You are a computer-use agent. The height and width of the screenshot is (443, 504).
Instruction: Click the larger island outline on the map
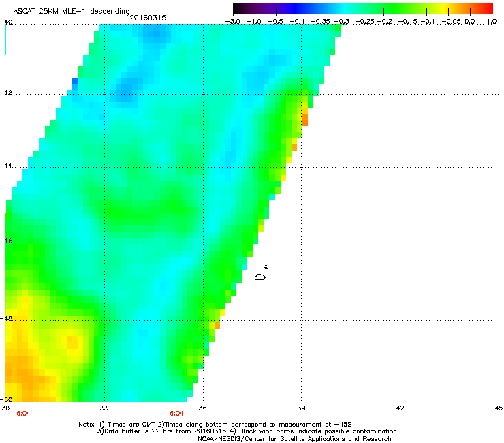tap(260, 277)
